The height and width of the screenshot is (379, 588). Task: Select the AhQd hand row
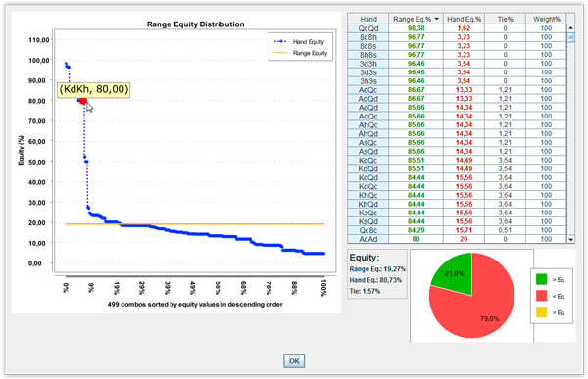[457, 134]
